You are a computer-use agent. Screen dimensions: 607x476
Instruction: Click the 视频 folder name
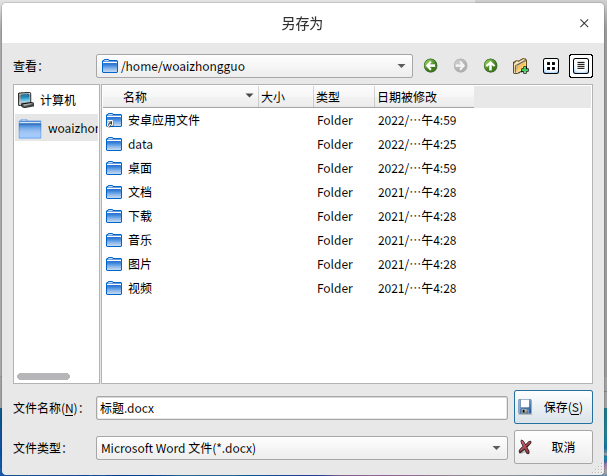click(x=140, y=288)
